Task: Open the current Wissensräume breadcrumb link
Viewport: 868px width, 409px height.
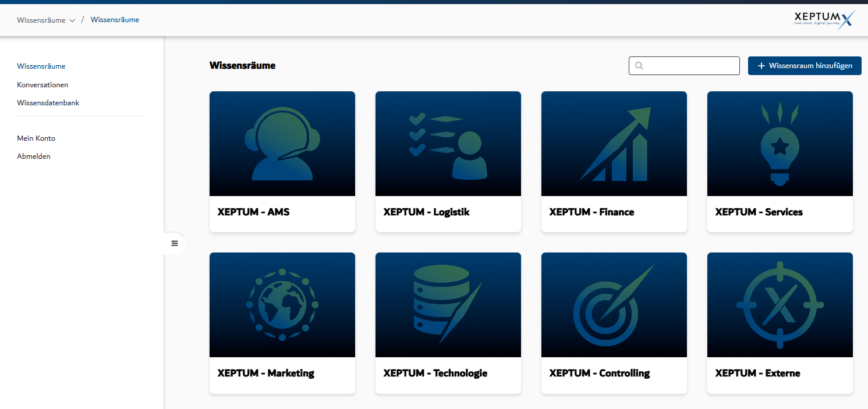Action: click(x=115, y=20)
